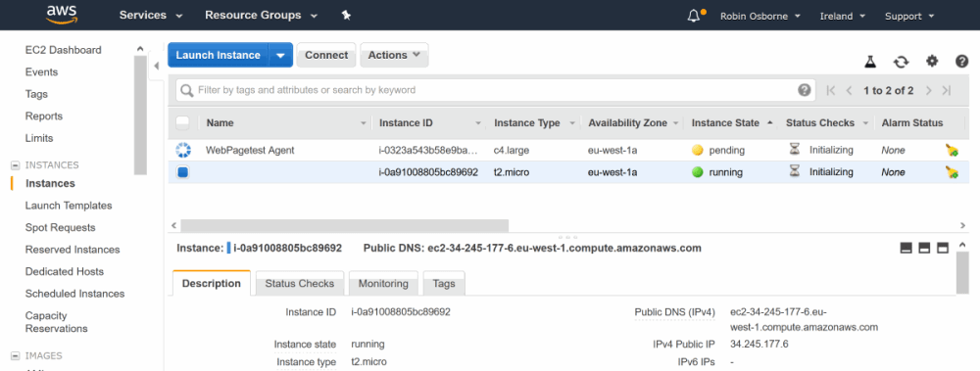Click the Initializing hourglass for pending instance
980x371 pixels.
pos(795,150)
